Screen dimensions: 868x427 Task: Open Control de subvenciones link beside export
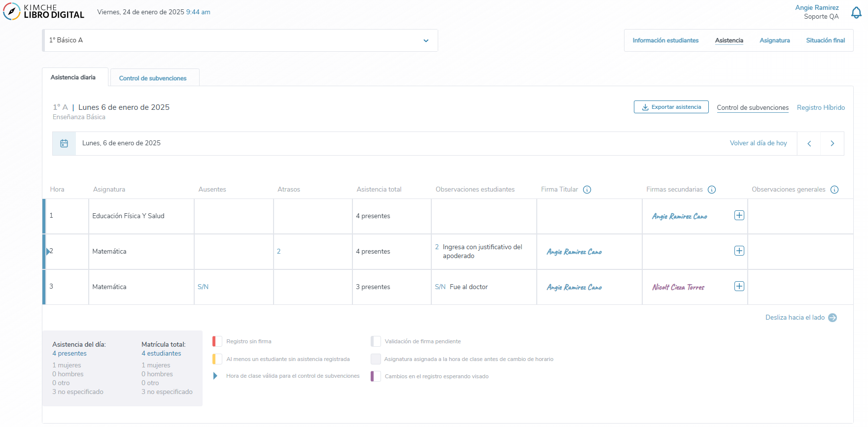(x=753, y=108)
